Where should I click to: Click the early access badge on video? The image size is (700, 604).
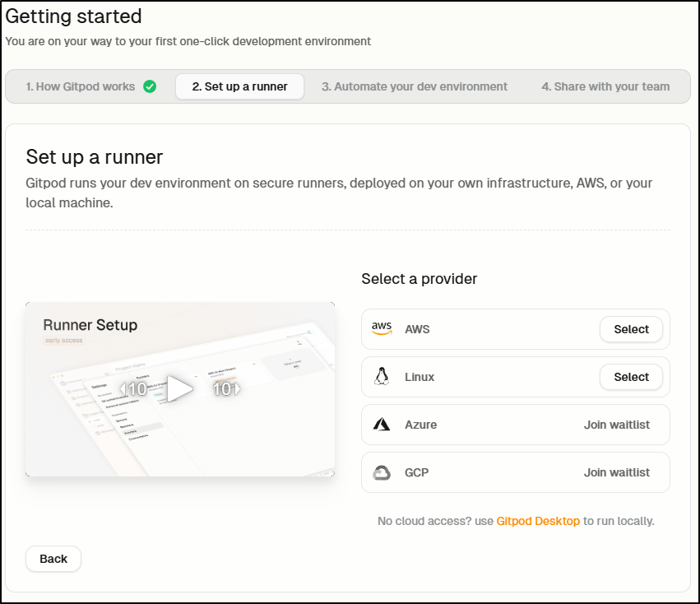point(64,341)
